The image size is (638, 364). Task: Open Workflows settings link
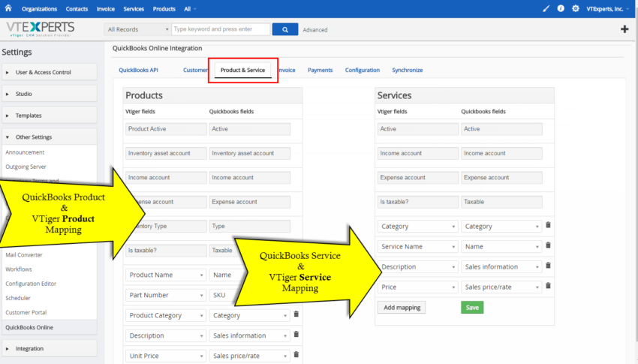[x=18, y=269]
